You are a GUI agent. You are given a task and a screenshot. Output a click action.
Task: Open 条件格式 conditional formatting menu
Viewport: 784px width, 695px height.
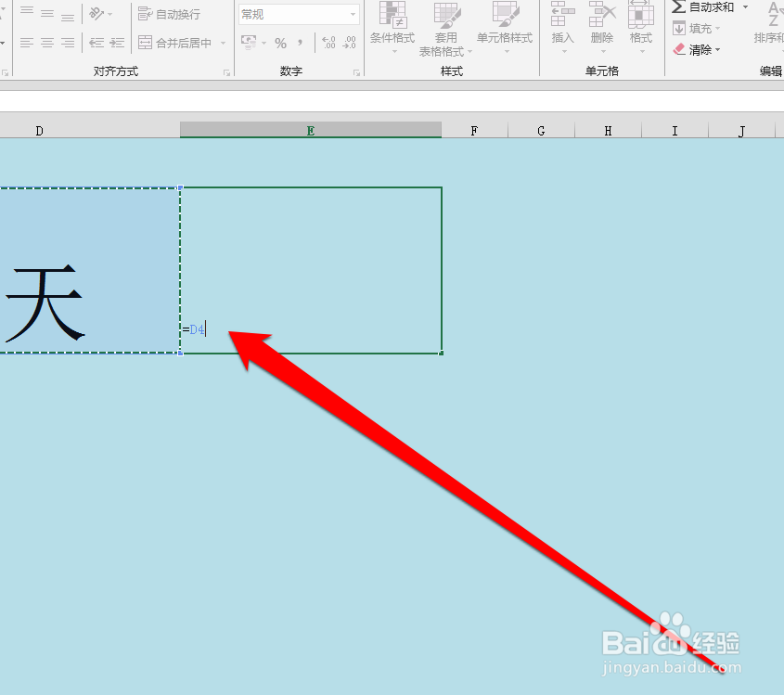pos(392,28)
